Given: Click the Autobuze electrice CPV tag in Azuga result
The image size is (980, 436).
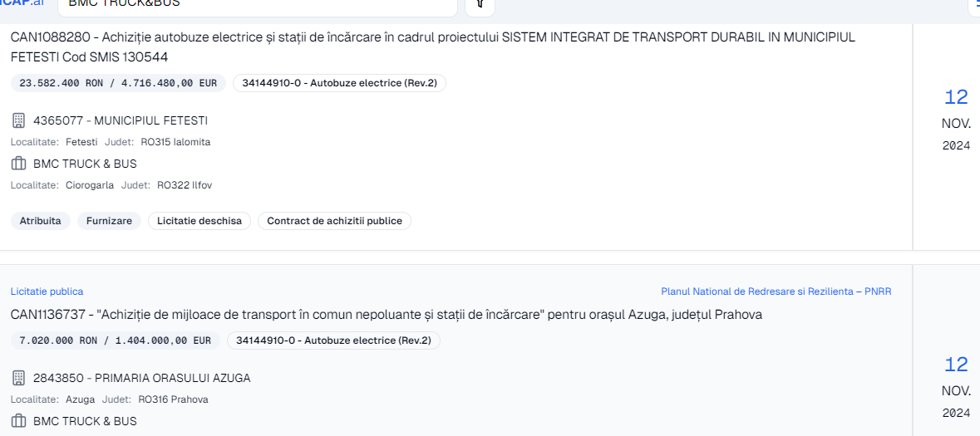Looking at the screenshot, I should coord(334,340).
